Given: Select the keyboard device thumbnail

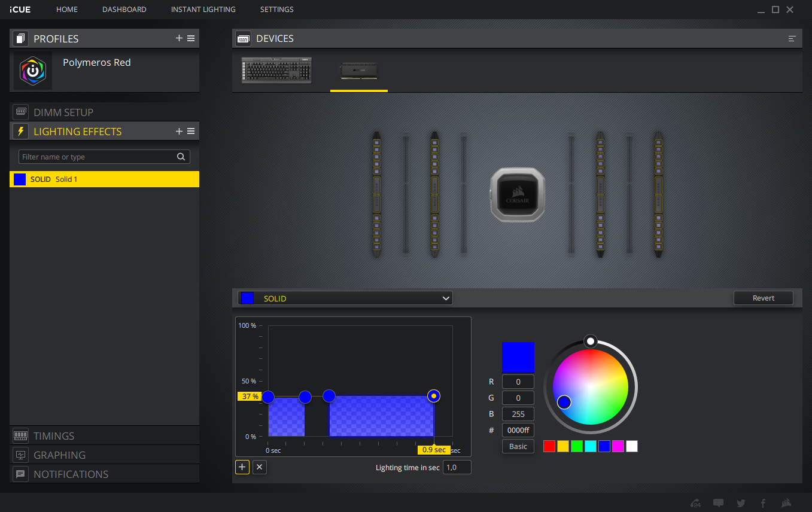Looking at the screenshot, I should tap(277, 70).
